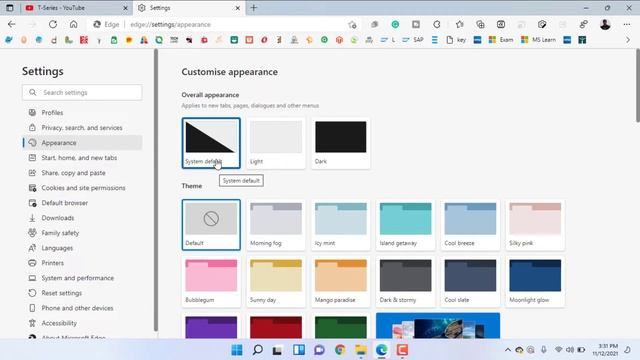The height and width of the screenshot is (360, 640).
Task: Open the MS Learn bookmark
Action: pyautogui.click(x=538, y=40)
